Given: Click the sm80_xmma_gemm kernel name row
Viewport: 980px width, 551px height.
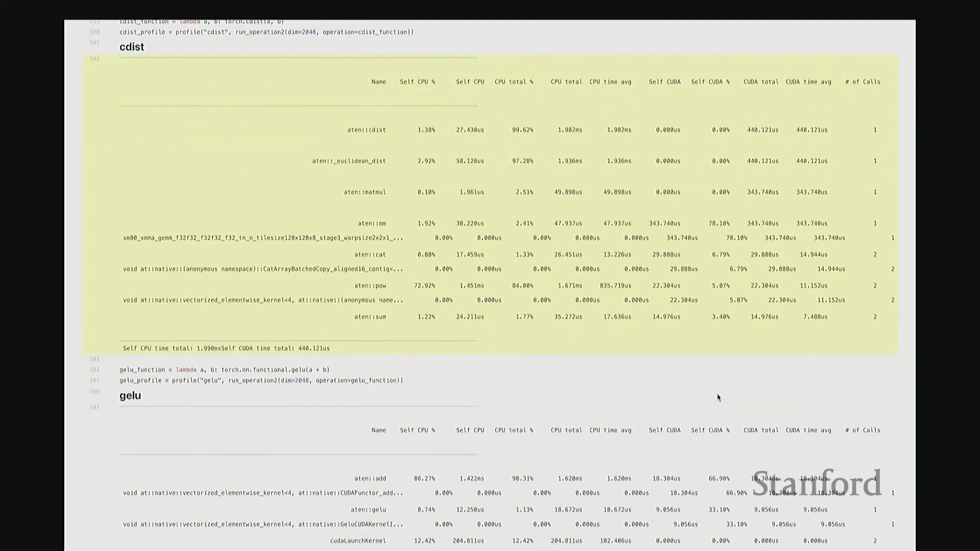Looking at the screenshot, I should 263,238.
